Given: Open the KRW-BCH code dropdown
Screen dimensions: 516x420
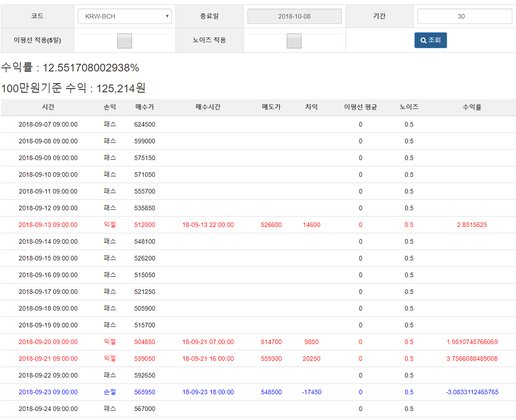Looking at the screenshot, I should (125, 16).
